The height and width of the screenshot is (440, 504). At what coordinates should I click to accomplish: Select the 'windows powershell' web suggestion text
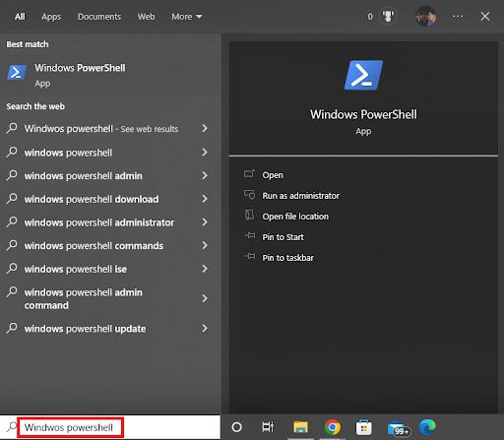coord(68,153)
